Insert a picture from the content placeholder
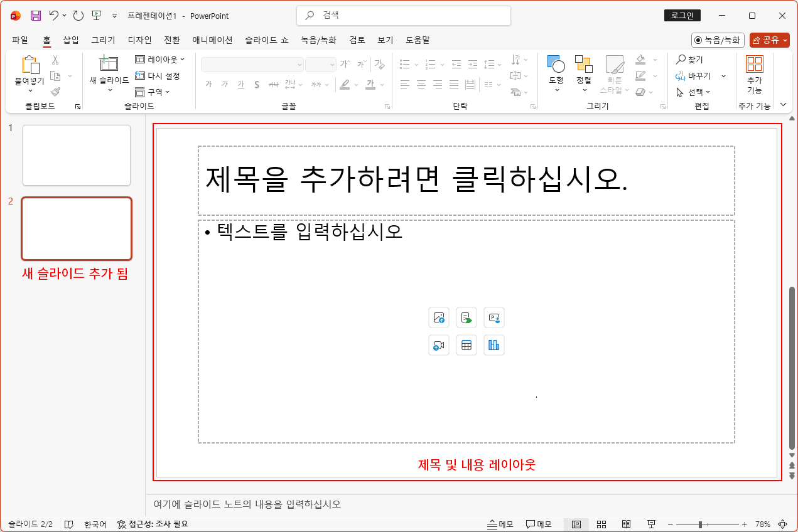Viewport: 798px width, 532px height. pos(438,317)
